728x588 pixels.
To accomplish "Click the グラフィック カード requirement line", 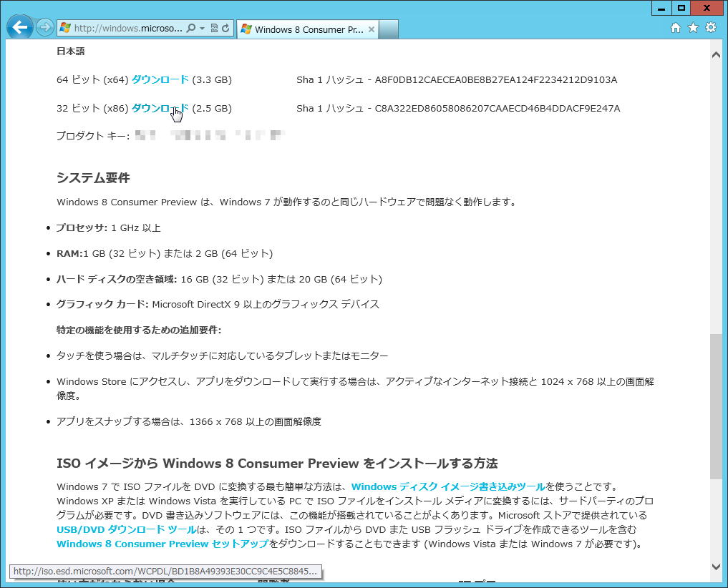I will [218, 304].
